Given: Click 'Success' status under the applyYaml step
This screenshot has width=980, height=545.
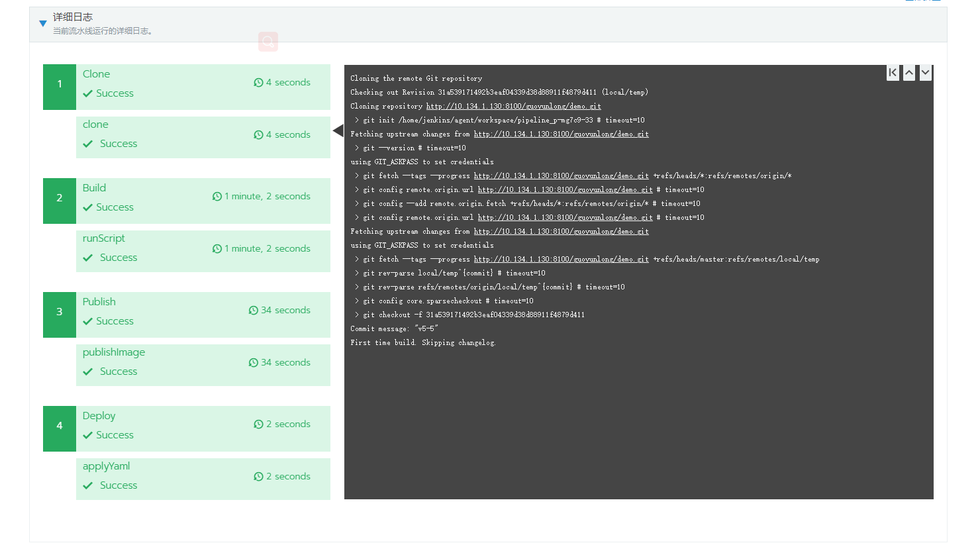Looking at the screenshot, I should tap(119, 486).
